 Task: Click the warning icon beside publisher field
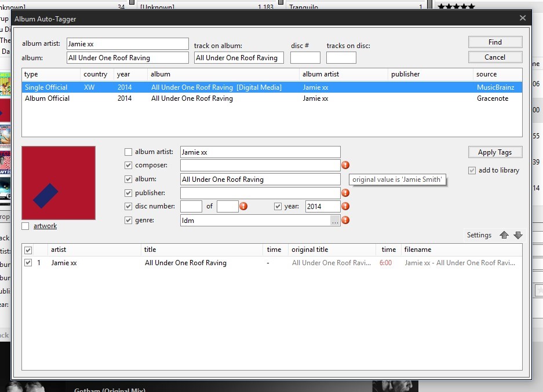345,193
